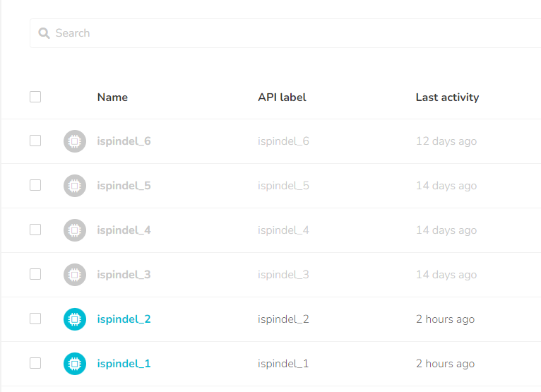Open the ispindel_1 device link
The image size is (541, 392).
coord(124,364)
